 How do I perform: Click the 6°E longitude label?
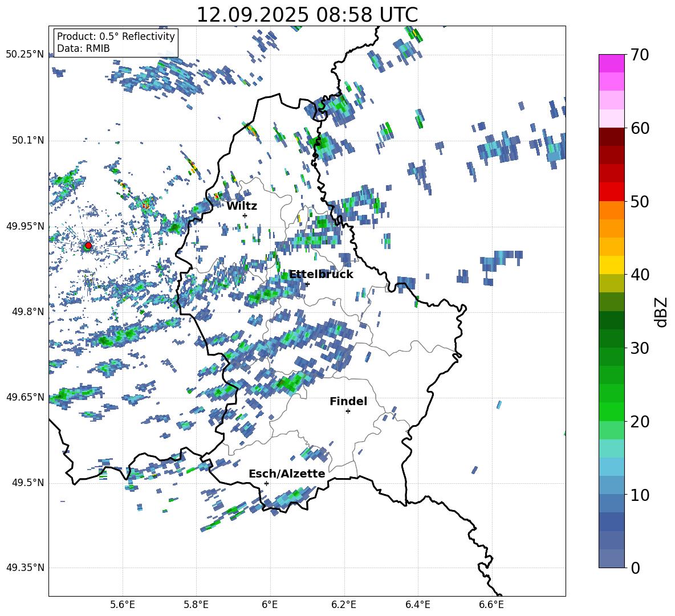(270, 605)
